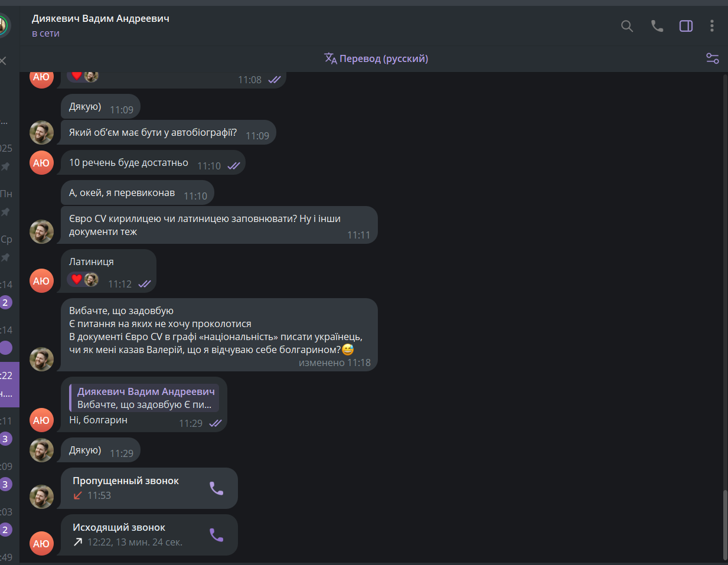Image resolution: width=728 pixels, height=565 pixels.
Task: Open contact profile from header name
Action: 100,18
